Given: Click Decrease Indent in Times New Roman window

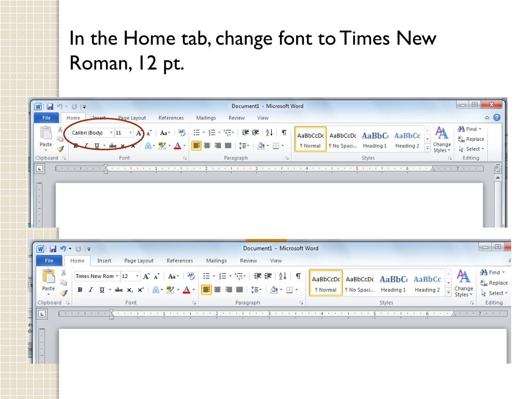Looking at the screenshot, I should coord(258,276).
